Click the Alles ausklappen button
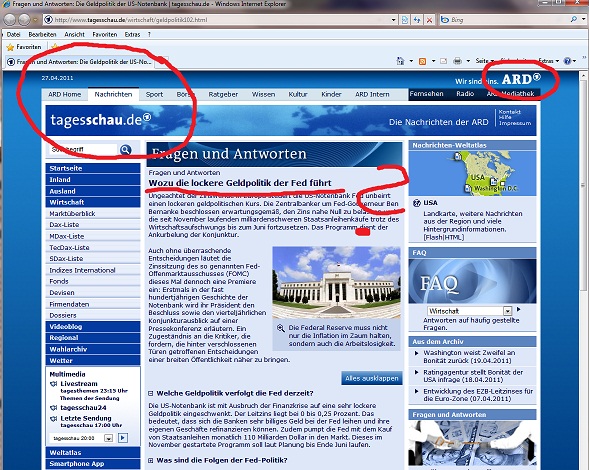Image resolution: width=589 pixels, height=470 pixels. click(x=372, y=378)
